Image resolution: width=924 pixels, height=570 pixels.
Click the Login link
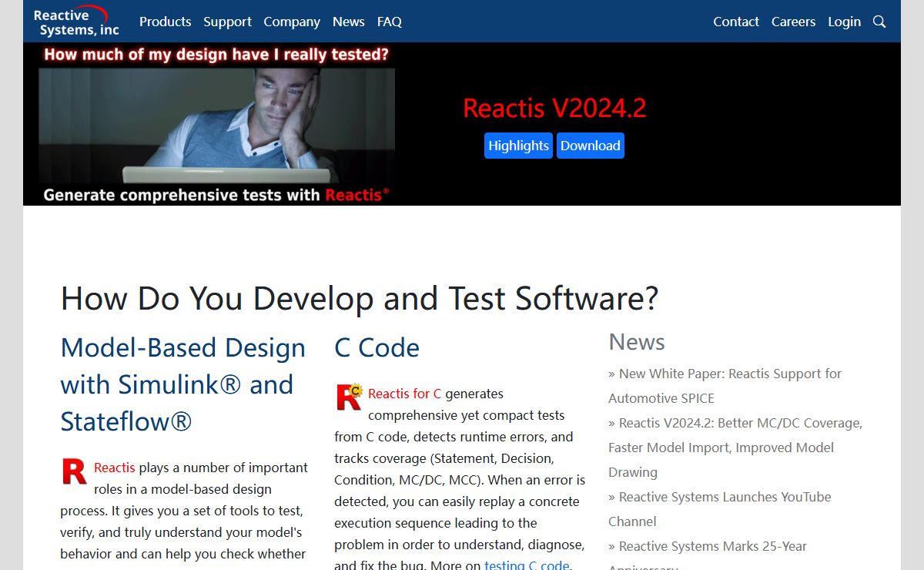point(844,22)
